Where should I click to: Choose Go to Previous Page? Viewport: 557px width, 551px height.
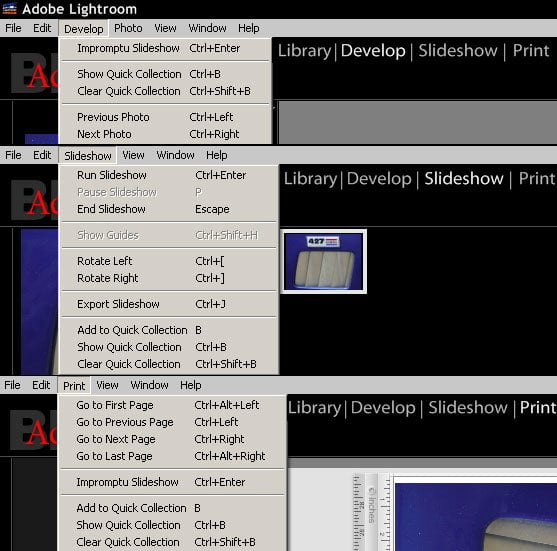tap(172, 422)
